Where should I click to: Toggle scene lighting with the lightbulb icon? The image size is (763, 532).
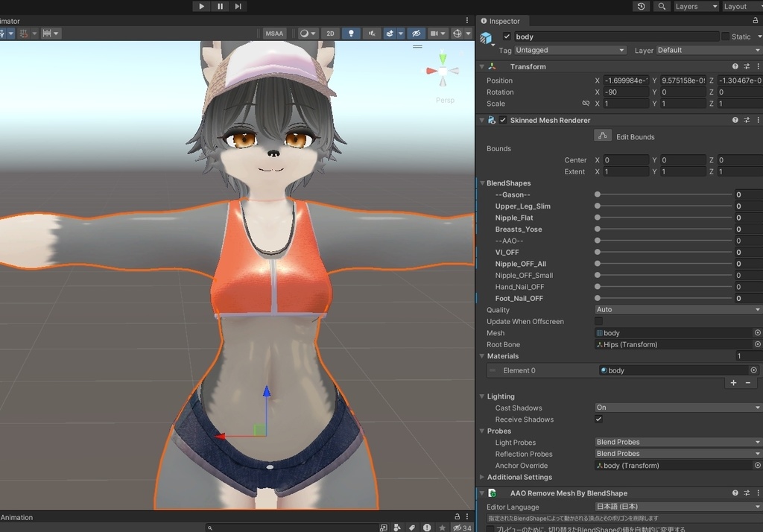350,33
